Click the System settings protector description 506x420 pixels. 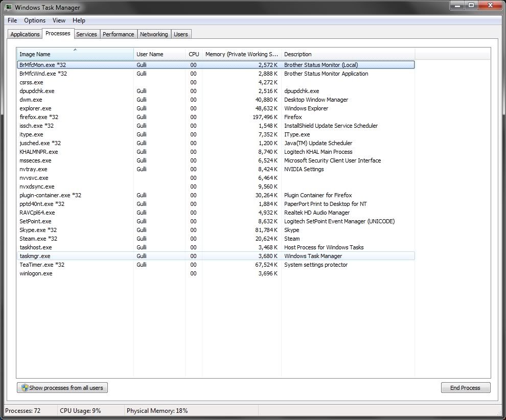tap(316, 265)
